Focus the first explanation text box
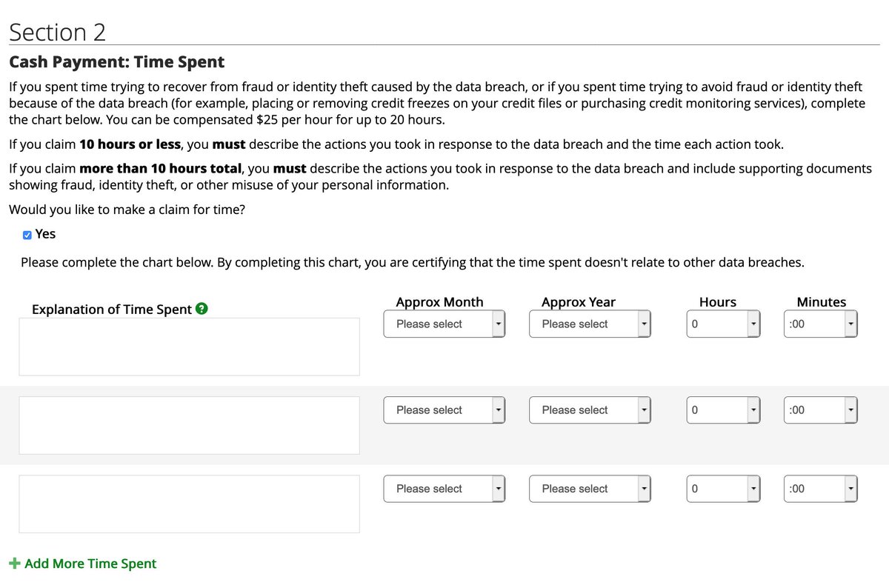 coord(189,347)
